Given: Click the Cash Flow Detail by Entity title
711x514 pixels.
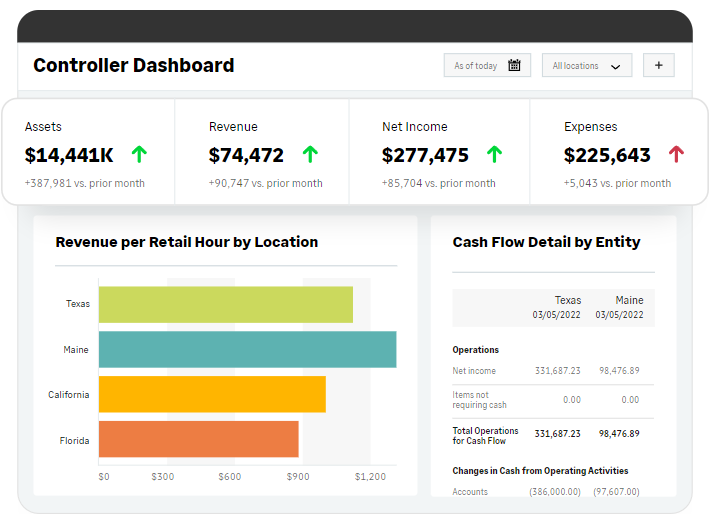Looking at the screenshot, I should click(x=546, y=242).
